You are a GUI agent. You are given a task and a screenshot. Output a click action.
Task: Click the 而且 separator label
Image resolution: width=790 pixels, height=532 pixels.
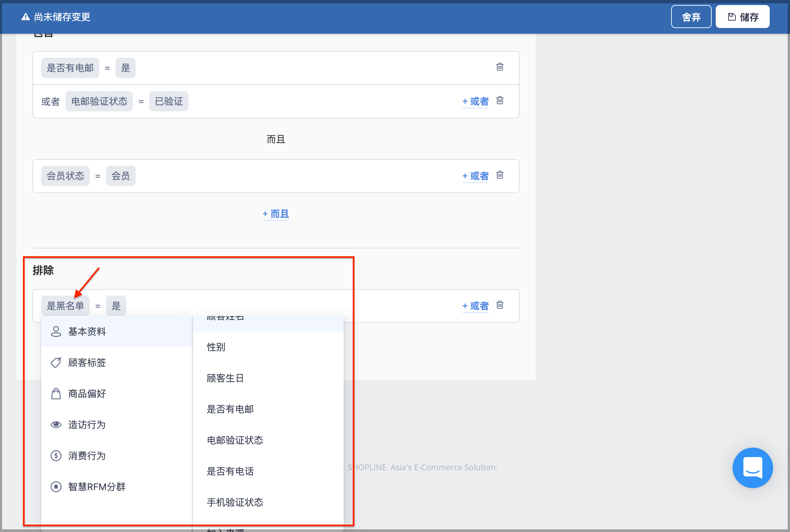point(275,139)
